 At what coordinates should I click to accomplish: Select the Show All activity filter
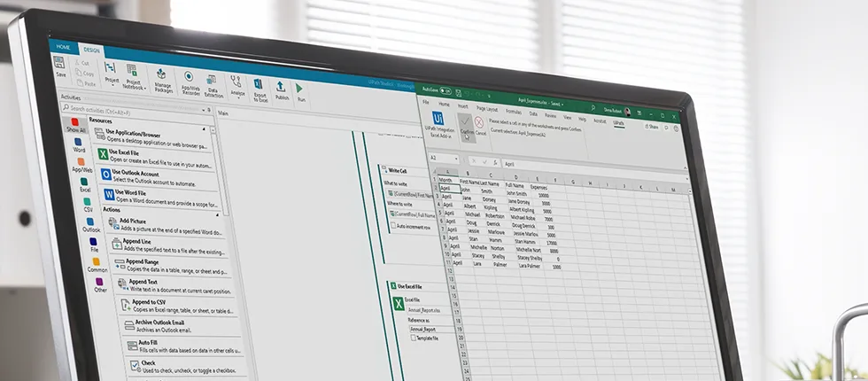pyautogui.click(x=75, y=126)
